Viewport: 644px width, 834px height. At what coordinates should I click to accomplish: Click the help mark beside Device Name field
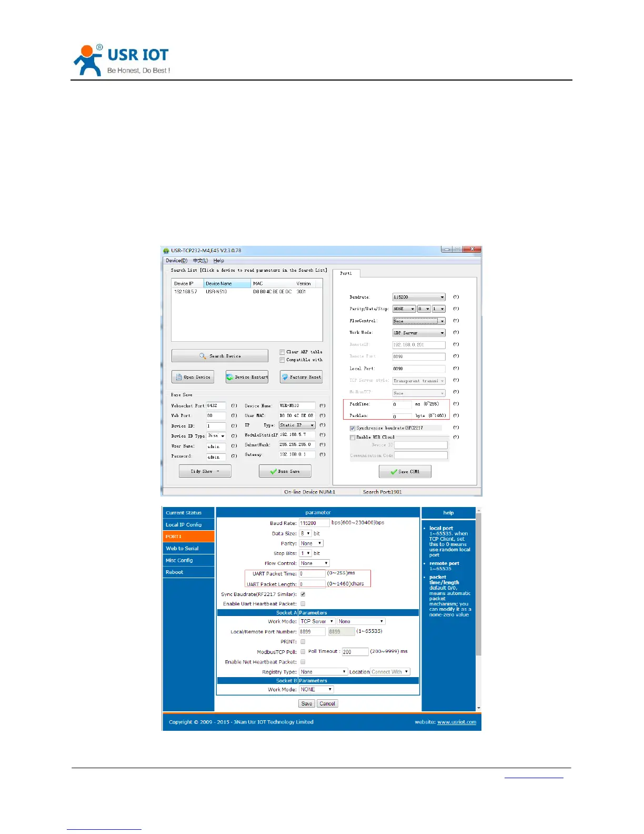click(323, 405)
